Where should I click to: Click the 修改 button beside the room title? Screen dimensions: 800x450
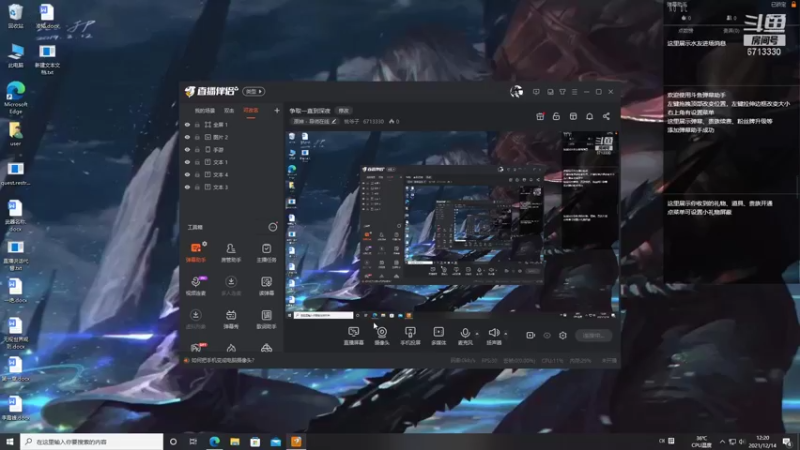click(344, 111)
